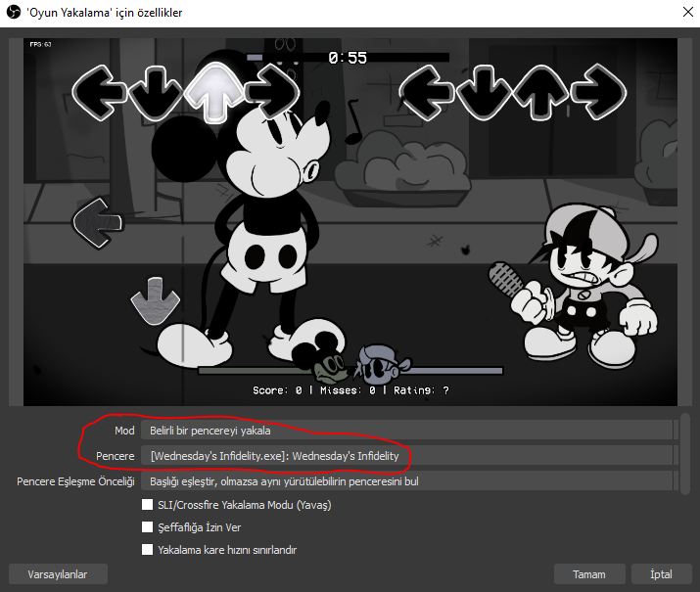Viewport: 700px width, 592px height.
Task: Enable Şeffaflığa İzin Ver checkbox
Action: click(x=147, y=527)
